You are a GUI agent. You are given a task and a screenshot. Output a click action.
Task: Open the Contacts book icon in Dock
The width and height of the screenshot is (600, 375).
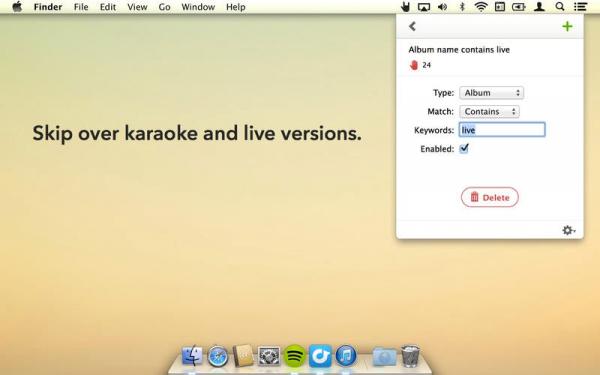(x=243, y=355)
